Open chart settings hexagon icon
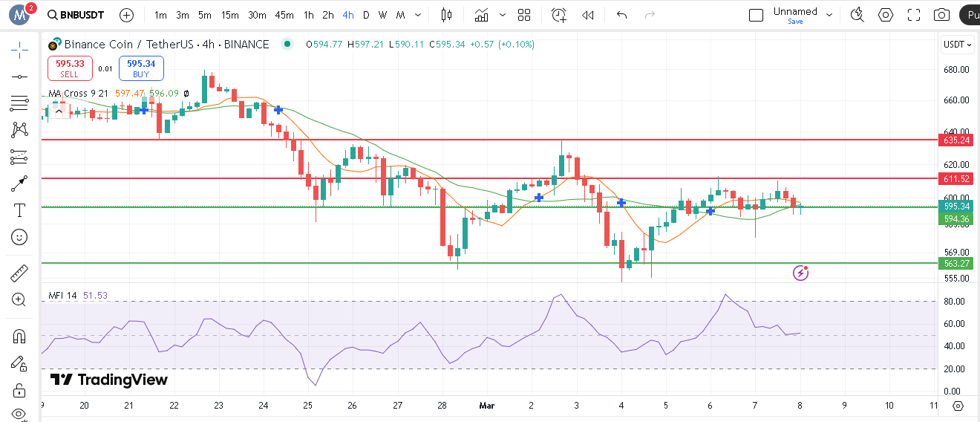This screenshot has height=422, width=980. pos(886,15)
